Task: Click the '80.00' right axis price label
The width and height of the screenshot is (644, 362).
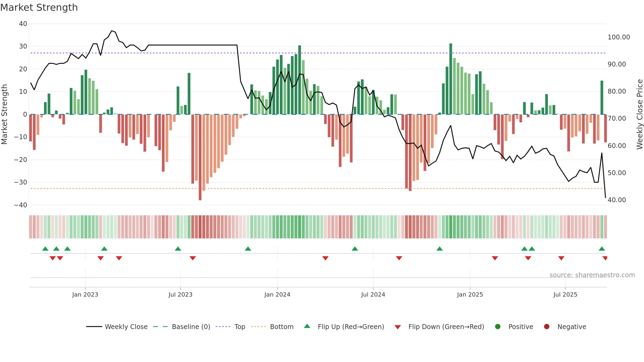Action: coord(617,91)
